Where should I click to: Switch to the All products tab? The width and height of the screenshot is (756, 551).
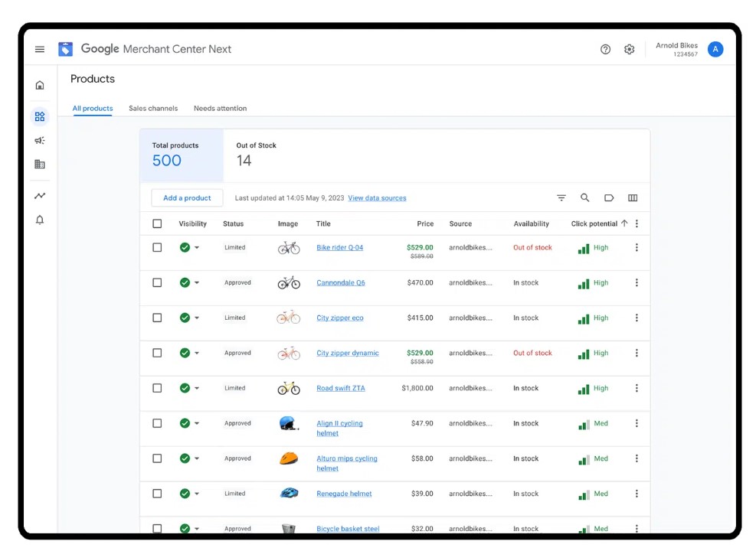pos(93,109)
